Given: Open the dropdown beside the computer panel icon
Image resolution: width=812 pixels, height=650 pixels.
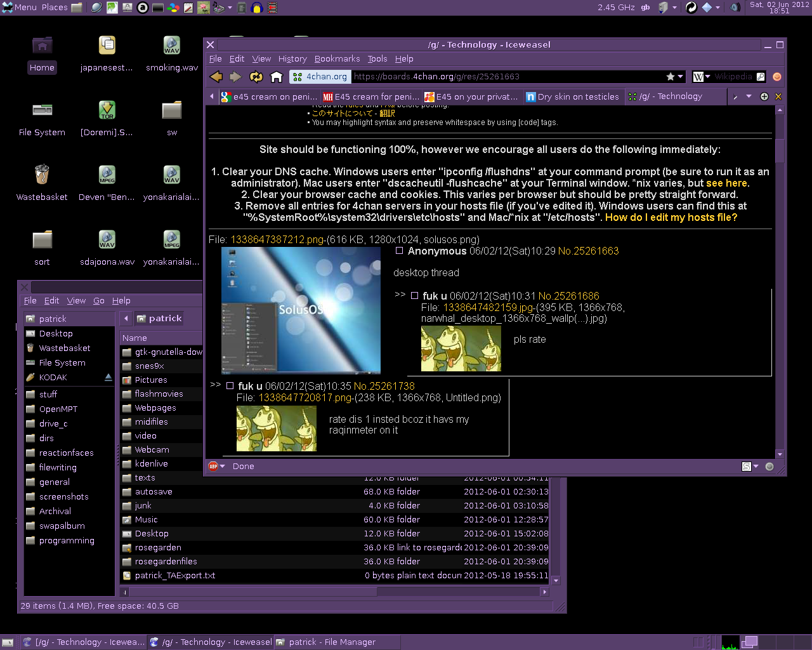Looking at the screenshot, I should [674, 8].
